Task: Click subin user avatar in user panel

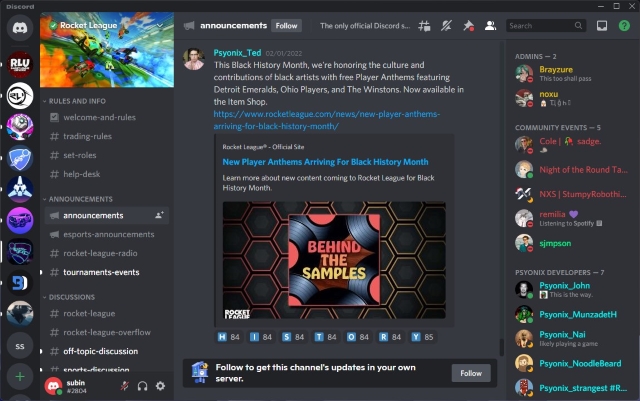Action: 53,386
